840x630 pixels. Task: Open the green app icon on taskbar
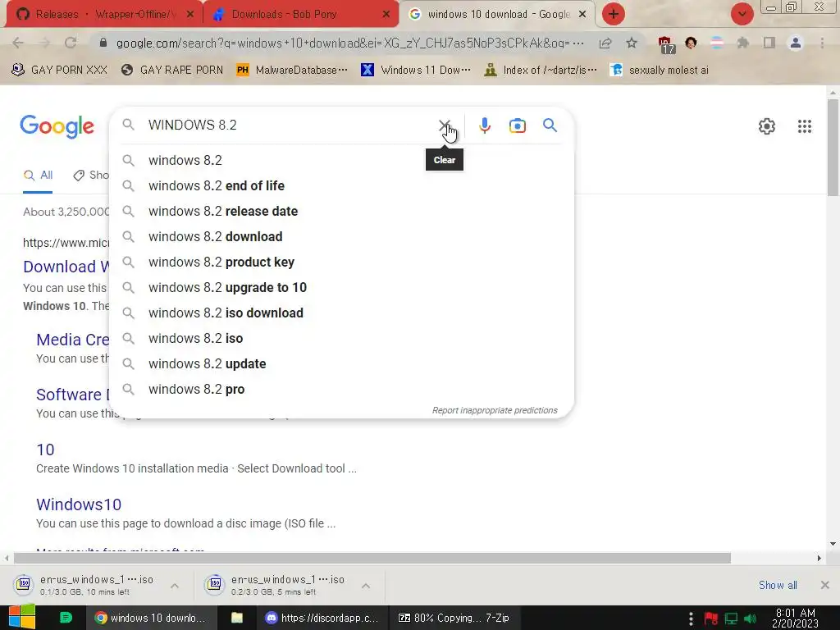66,618
